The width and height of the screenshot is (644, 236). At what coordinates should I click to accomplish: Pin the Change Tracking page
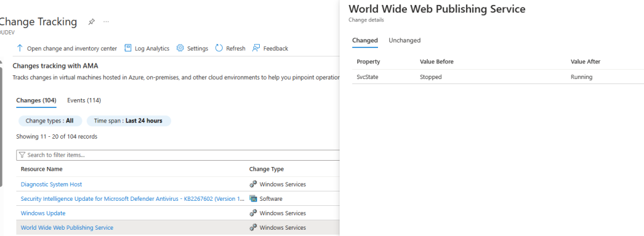(92, 22)
